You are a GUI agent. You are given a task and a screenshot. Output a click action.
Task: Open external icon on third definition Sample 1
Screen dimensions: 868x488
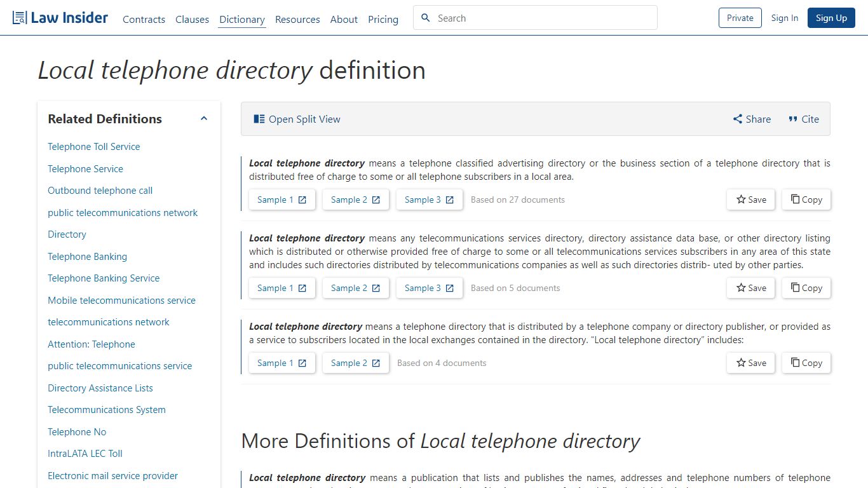point(302,363)
